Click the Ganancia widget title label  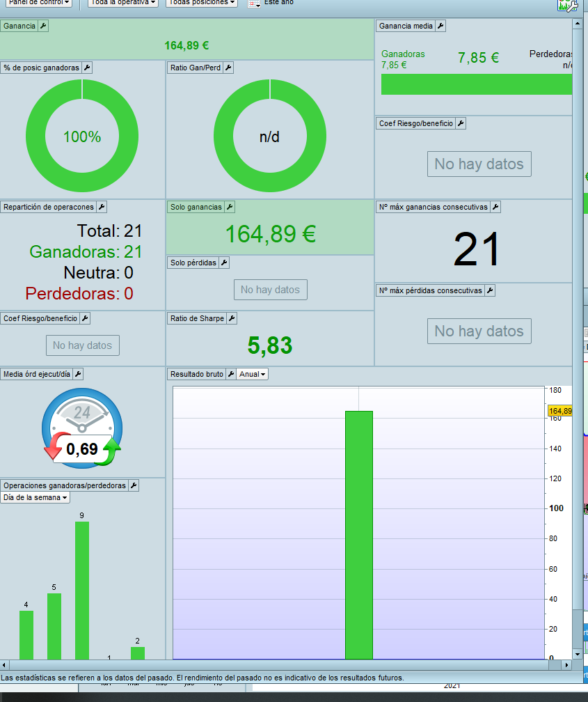(19, 26)
